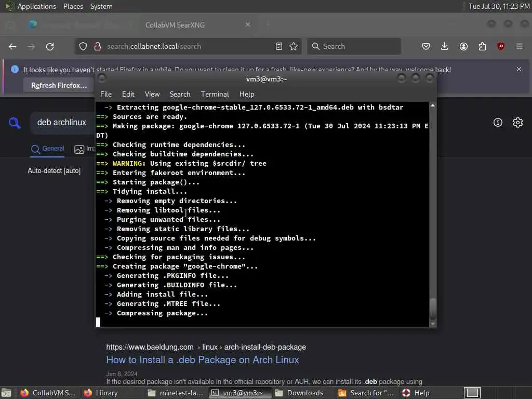Click the yellow WARNING text in terminal
The image size is (532, 399).
(x=129, y=164)
